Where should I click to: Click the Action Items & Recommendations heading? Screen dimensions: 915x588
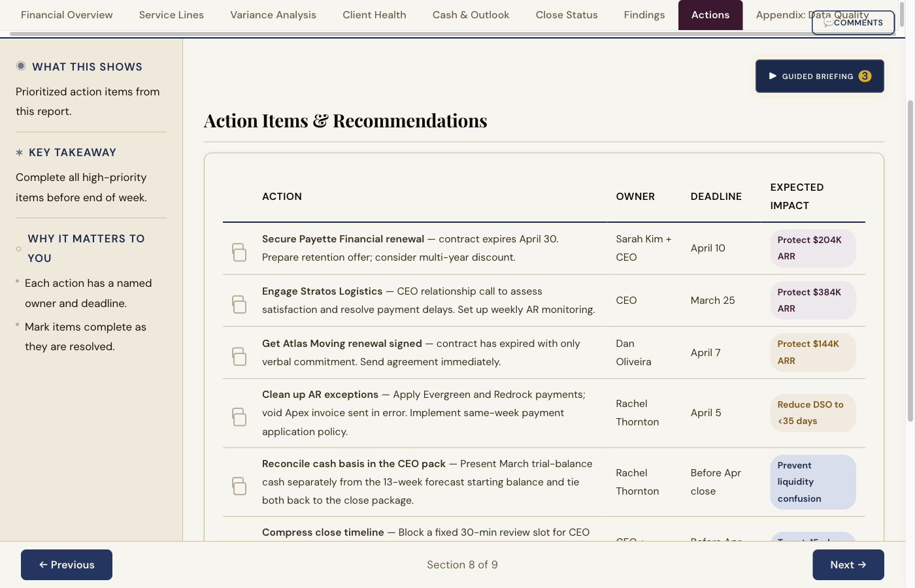[x=346, y=121]
